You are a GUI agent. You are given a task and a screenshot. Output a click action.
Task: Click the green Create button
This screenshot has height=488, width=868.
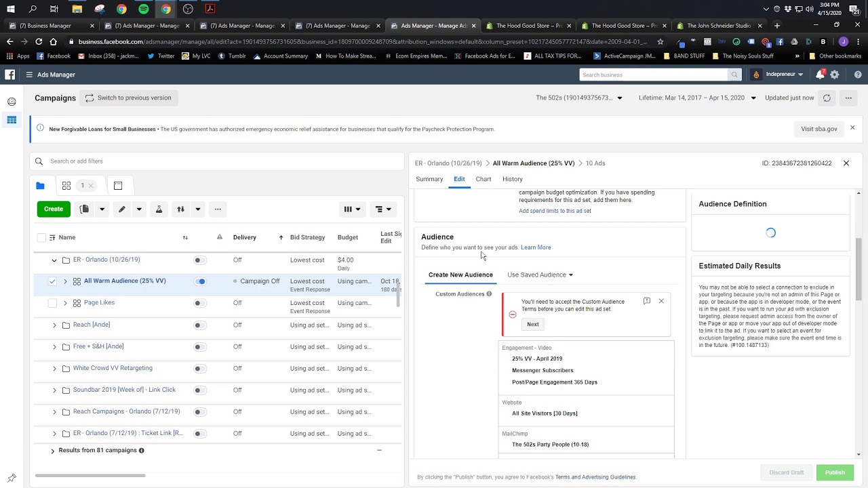pos(54,209)
